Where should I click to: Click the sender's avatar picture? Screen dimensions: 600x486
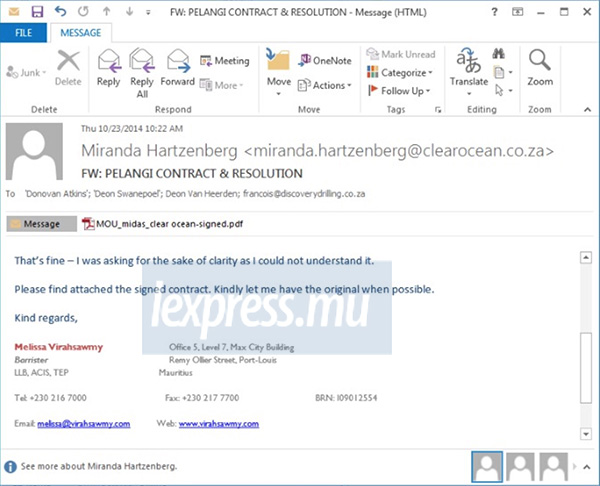[x=34, y=152]
